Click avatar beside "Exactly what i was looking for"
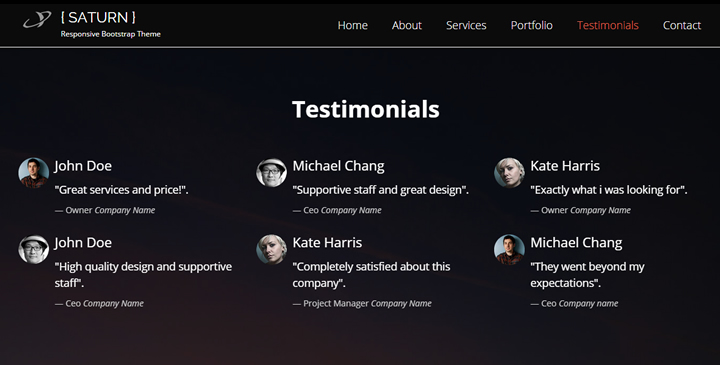This screenshot has width=720, height=365. (509, 173)
